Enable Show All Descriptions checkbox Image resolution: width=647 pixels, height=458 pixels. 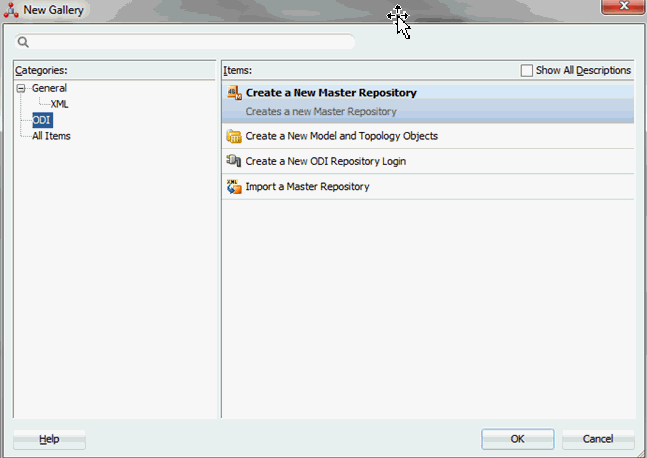527,71
